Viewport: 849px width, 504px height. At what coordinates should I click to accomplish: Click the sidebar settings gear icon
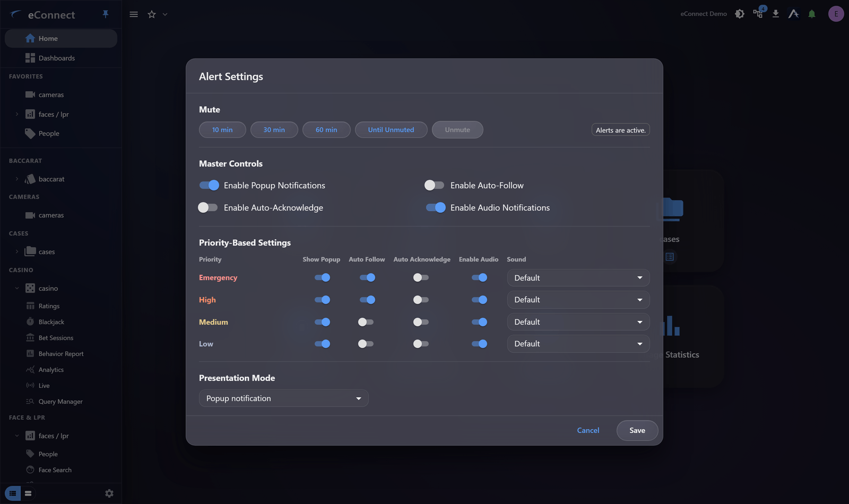click(109, 493)
